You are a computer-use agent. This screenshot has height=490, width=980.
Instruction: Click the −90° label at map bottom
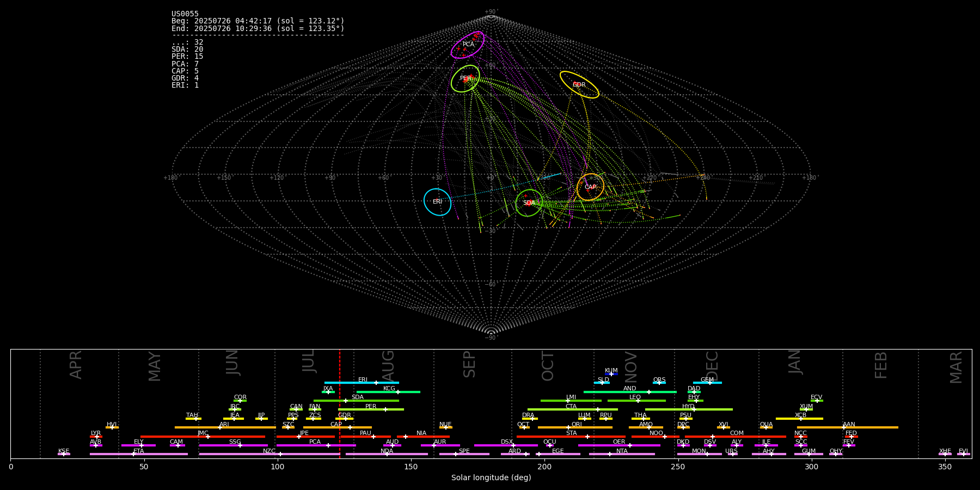pyautogui.click(x=491, y=338)
